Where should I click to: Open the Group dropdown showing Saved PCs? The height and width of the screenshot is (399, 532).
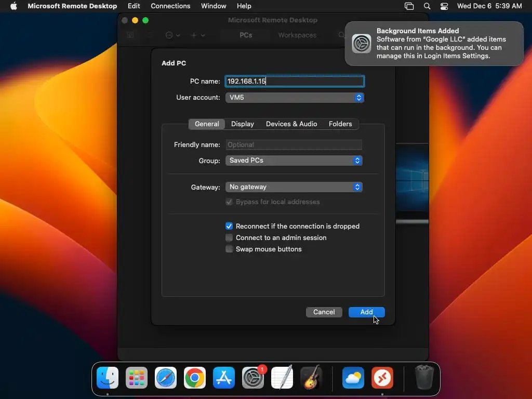pyautogui.click(x=294, y=161)
